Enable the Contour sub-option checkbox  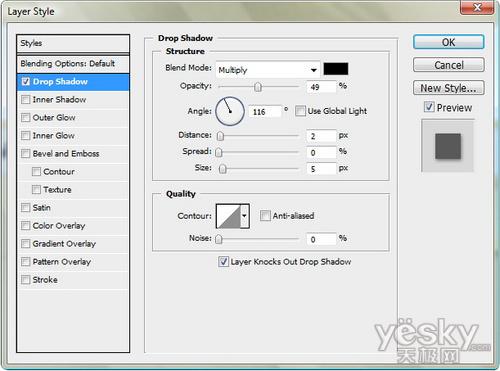point(36,172)
